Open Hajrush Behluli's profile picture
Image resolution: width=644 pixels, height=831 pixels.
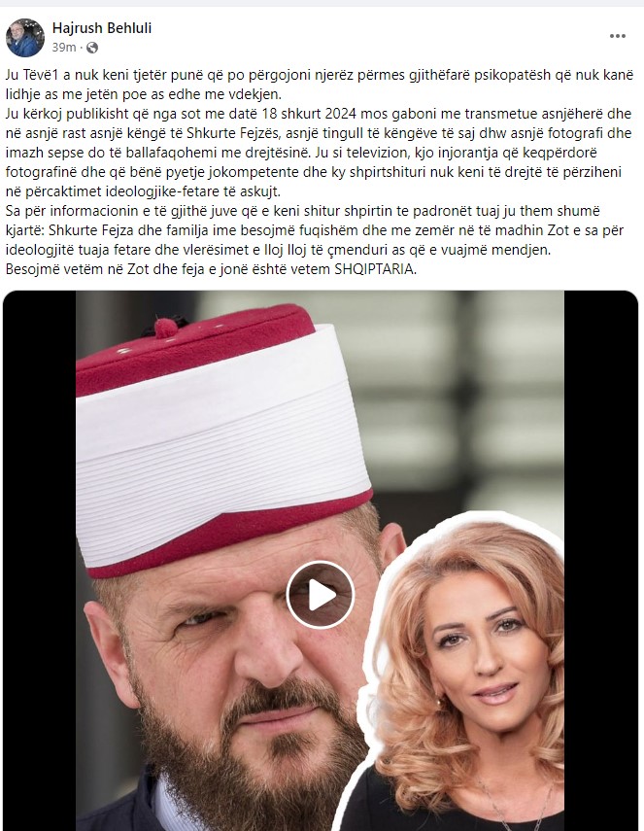click(x=24, y=38)
